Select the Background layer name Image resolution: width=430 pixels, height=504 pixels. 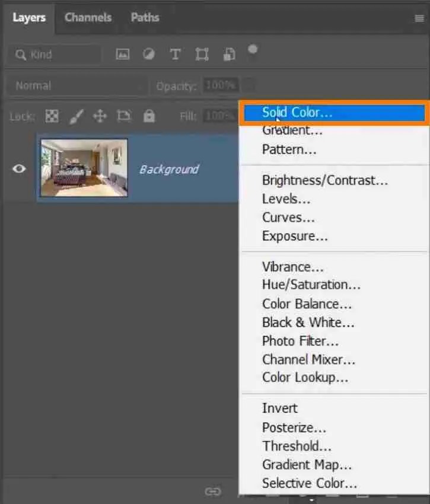point(169,169)
